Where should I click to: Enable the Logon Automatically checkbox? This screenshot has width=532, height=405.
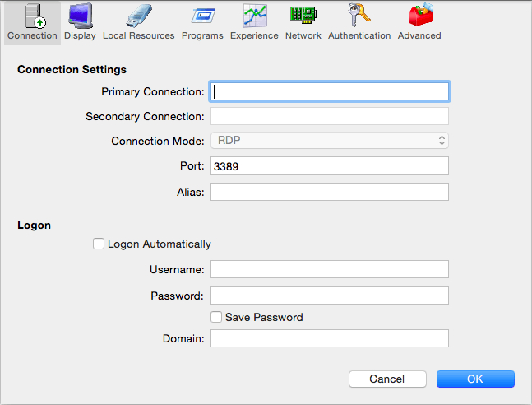(x=99, y=244)
